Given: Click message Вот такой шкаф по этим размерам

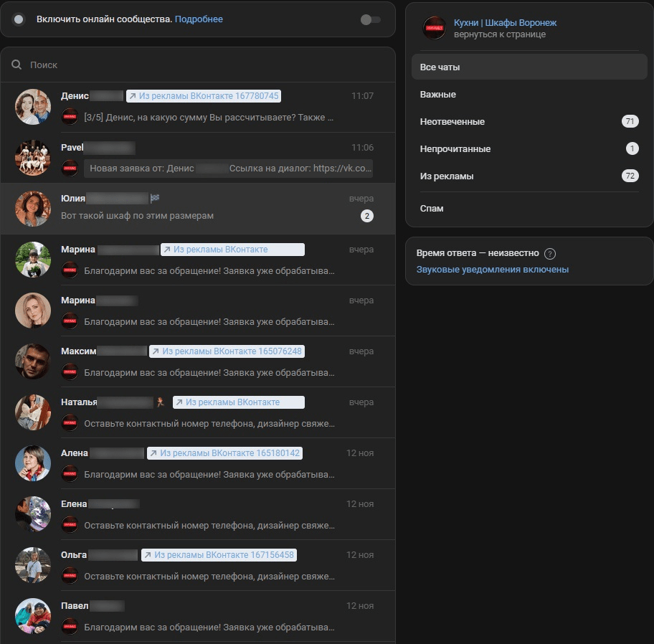Looking at the screenshot, I should point(137,216).
